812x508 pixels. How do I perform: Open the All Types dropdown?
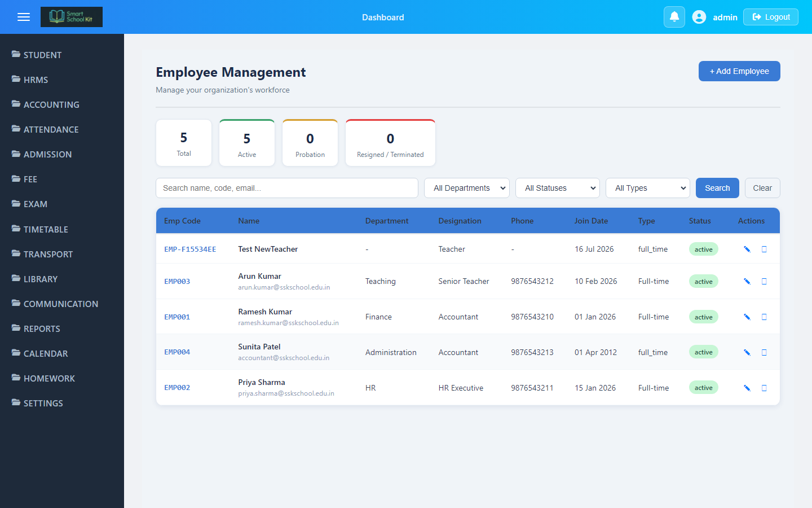pyautogui.click(x=648, y=188)
